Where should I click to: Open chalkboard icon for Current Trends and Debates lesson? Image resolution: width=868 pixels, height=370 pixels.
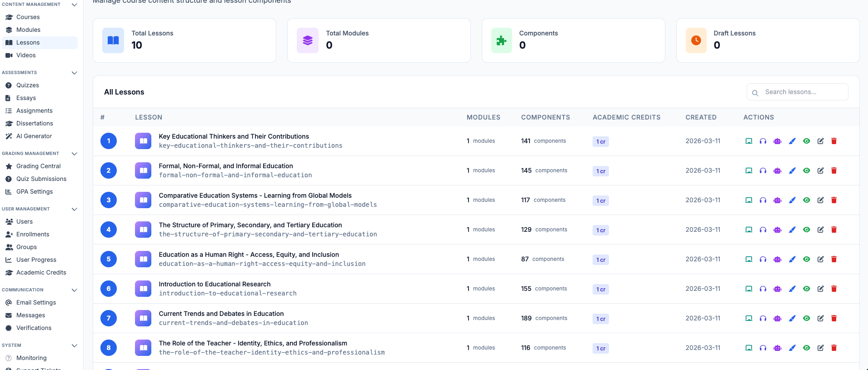748,318
